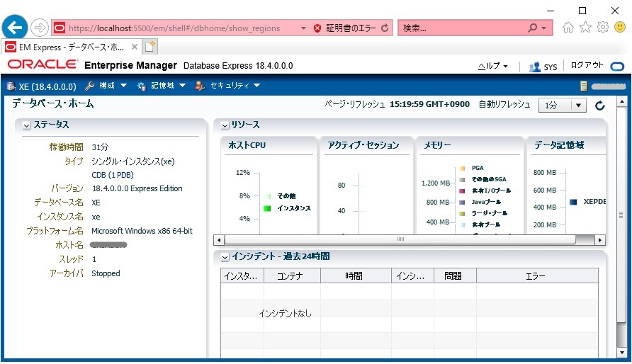The width and height of the screenshot is (632, 364).
Task: Click the インスタンス green legend swatch
Action: 267,208
